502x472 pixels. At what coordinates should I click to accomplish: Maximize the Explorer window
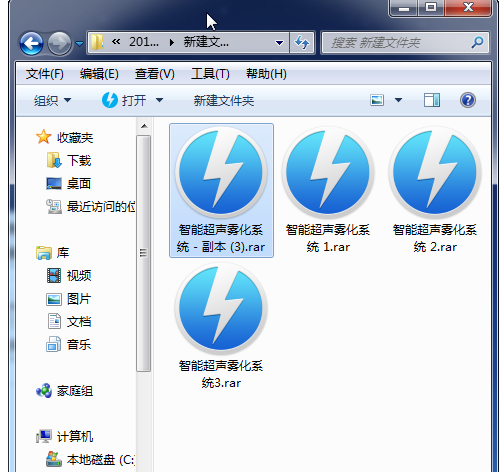431,7
